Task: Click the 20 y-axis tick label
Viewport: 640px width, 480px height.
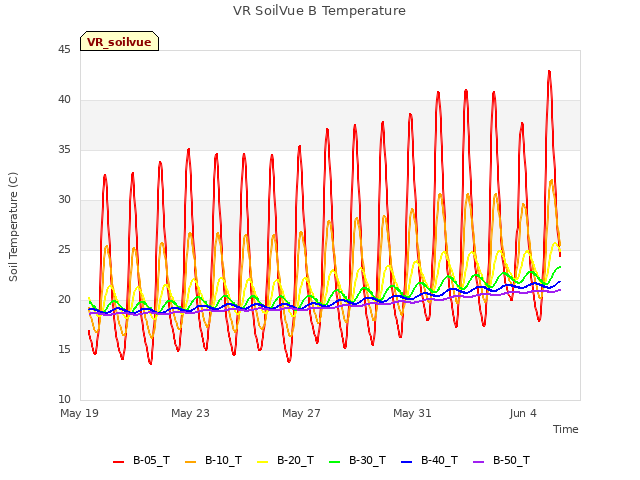Action: pos(64,300)
